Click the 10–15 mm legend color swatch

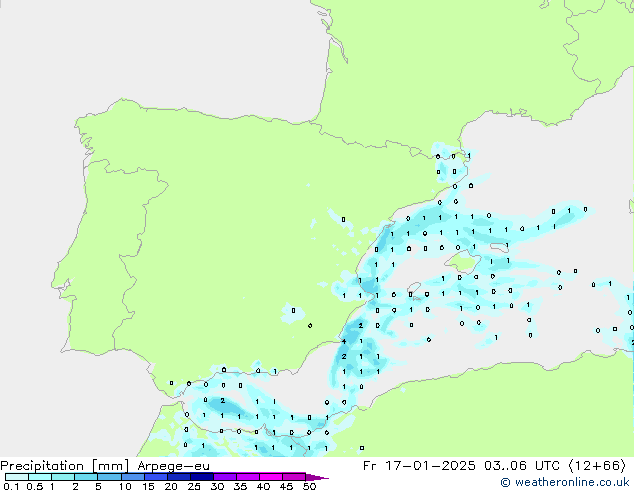click(133, 477)
